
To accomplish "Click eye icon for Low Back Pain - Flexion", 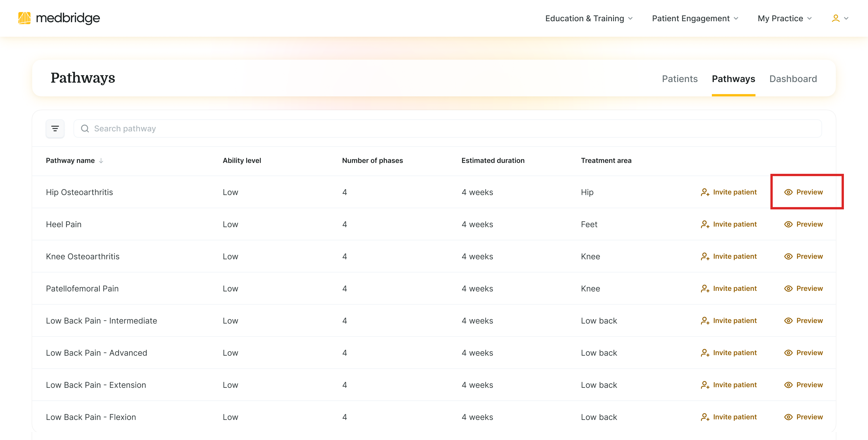I will point(788,417).
